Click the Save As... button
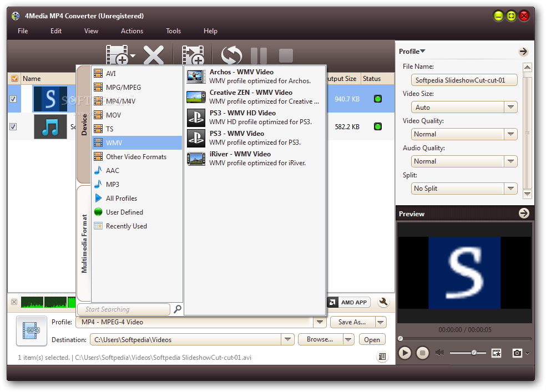The width and height of the screenshot is (546, 392). (x=352, y=322)
